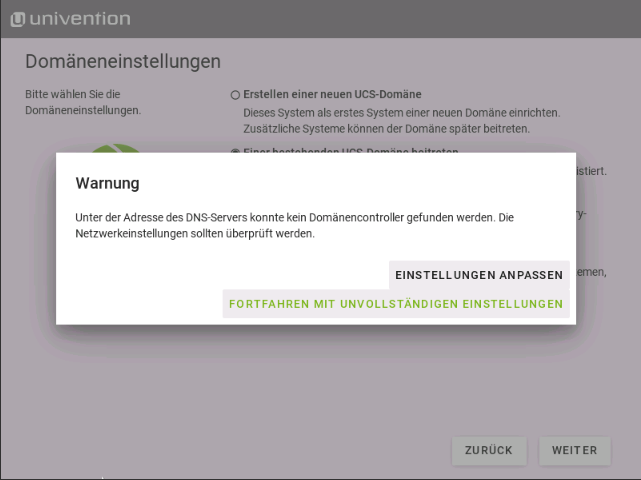641x480 pixels.
Task: Select the 'Erstellen einer neuen UCS-Domäne' radio button
Action: pos(235,95)
